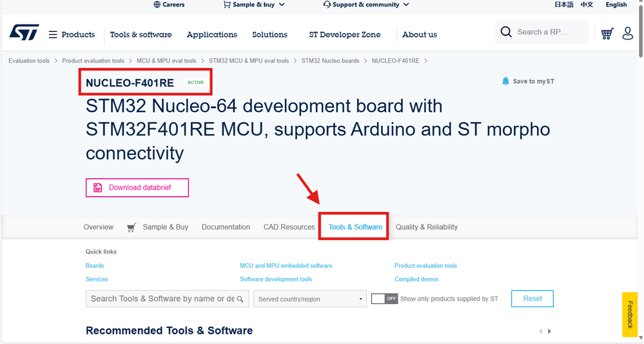Image resolution: width=644 pixels, height=344 pixels.
Task: Open the About us menu
Action: 420,34
